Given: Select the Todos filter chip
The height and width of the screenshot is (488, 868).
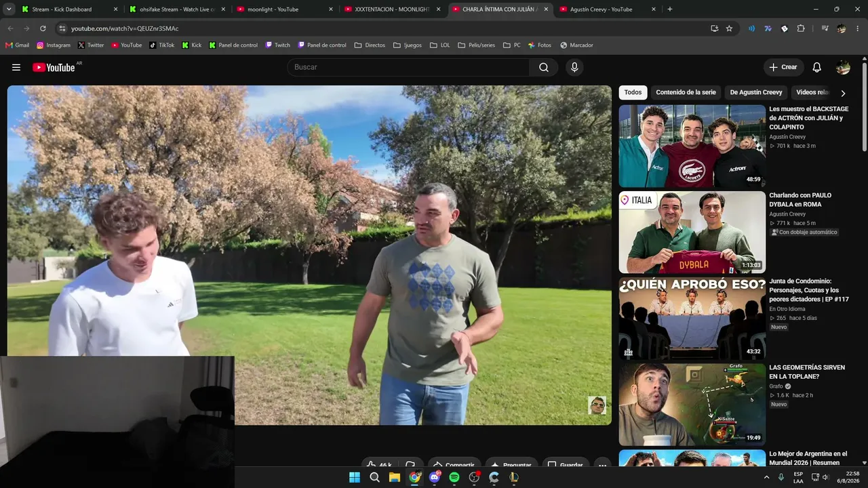Looking at the screenshot, I should tap(633, 93).
